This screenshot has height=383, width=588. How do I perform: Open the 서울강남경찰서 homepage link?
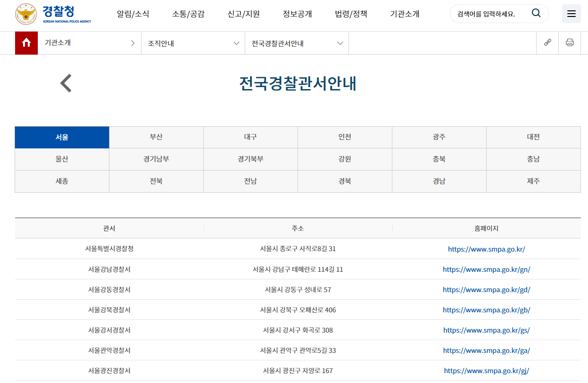[x=486, y=269]
